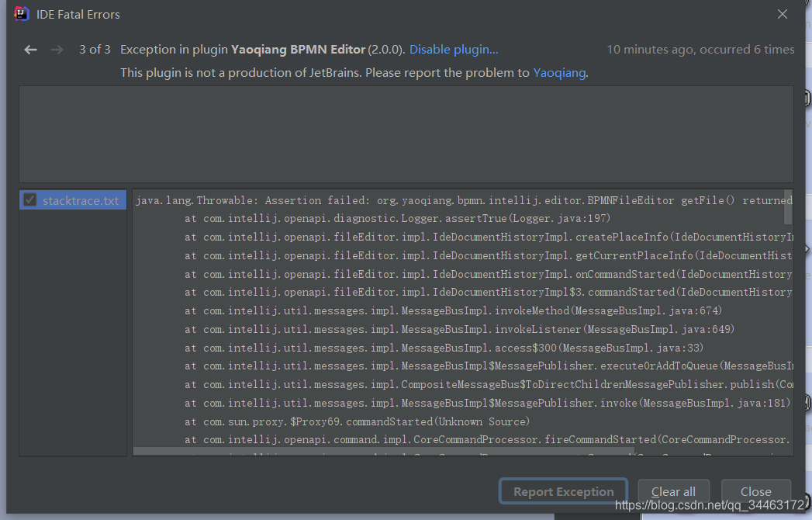Click the IdeDocumentHistoryImpl.createPlaceInfo line
The height and width of the screenshot is (520, 812).
pos(489,237)
